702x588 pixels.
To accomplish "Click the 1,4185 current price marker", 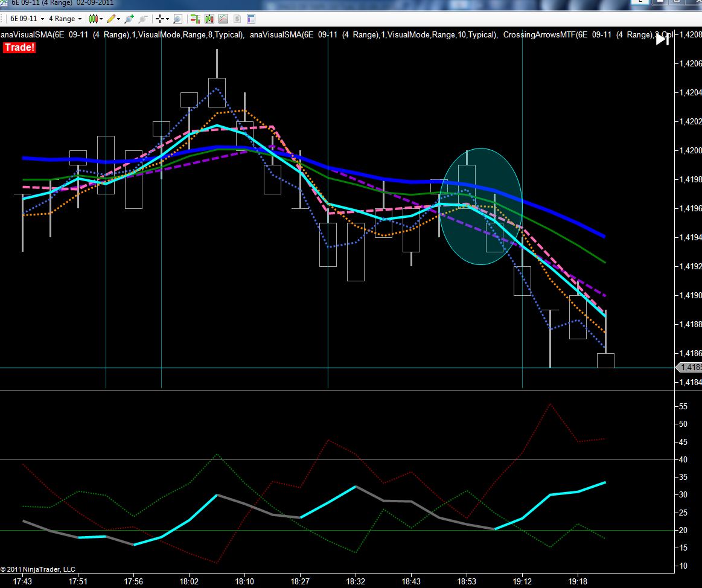I will point(689,367).
